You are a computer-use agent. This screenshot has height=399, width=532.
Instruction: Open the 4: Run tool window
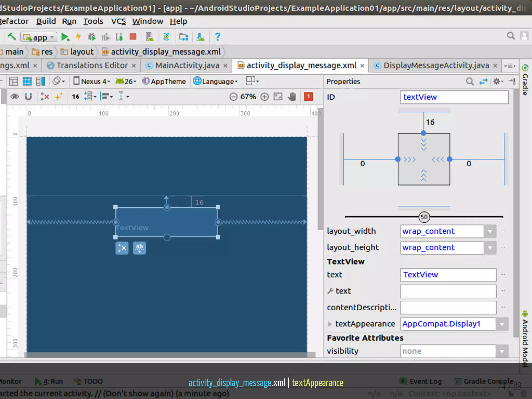point(49,381)
